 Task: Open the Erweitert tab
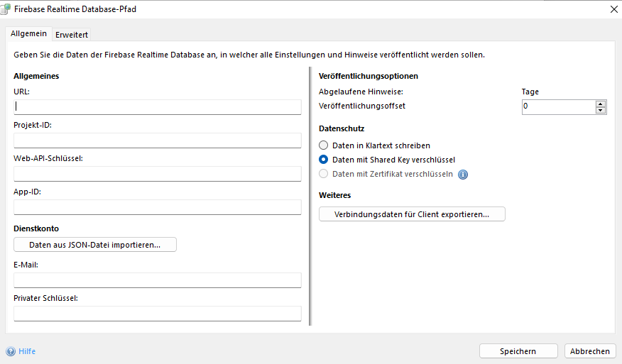pos(72,35)
